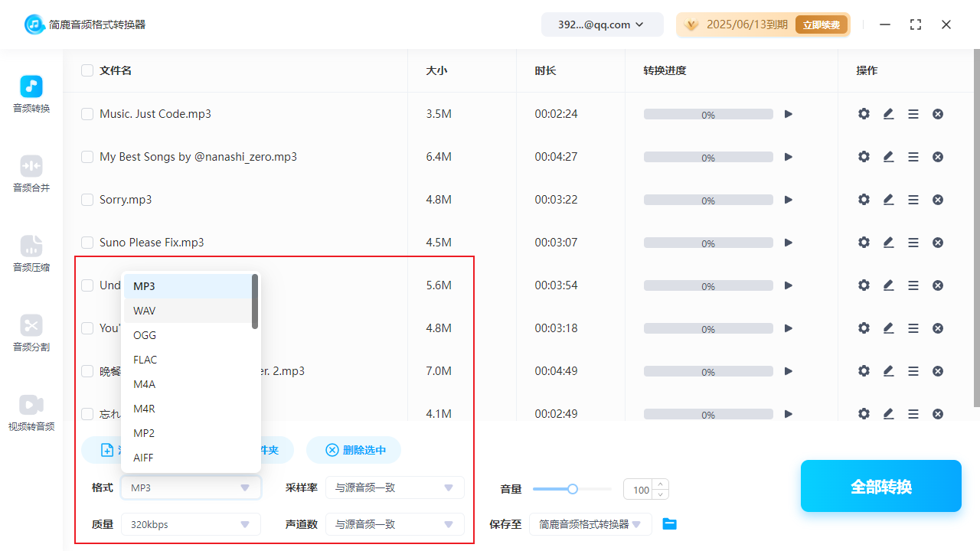
Task: Switch to 音频压缩 (Audio Compress) mode
Action: 31,253
